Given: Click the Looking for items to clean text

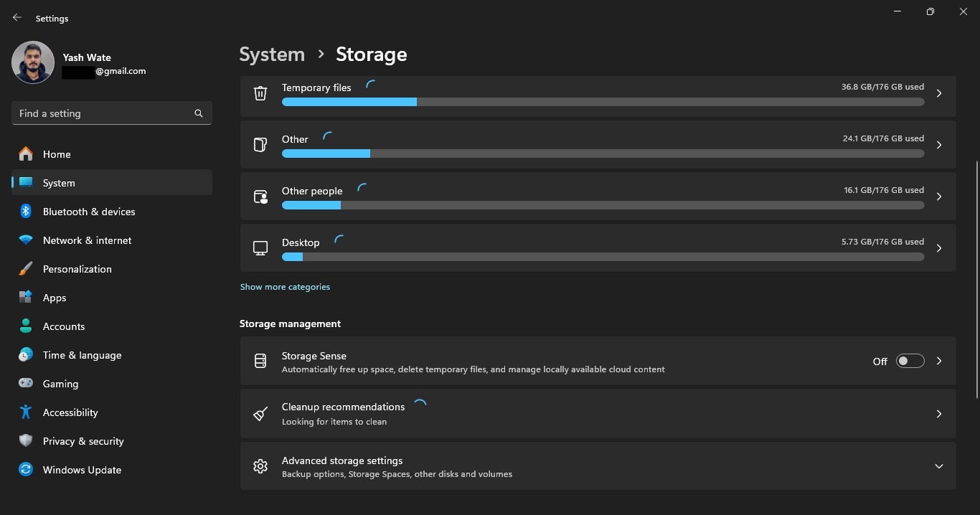Looking at the screenshot, I should (334, 422).
